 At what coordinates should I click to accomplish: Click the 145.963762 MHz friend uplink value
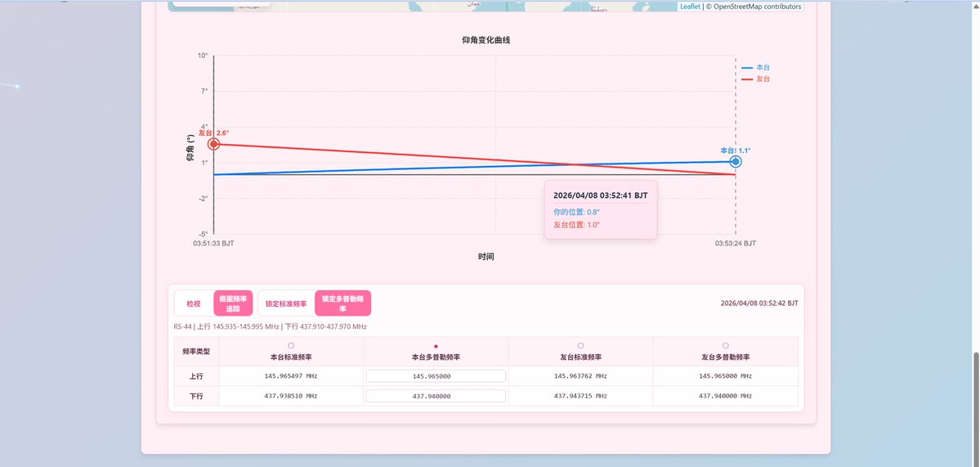580,376
